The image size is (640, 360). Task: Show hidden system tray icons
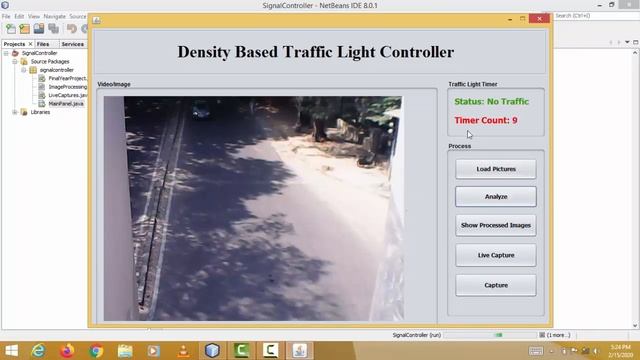(551, 351)
